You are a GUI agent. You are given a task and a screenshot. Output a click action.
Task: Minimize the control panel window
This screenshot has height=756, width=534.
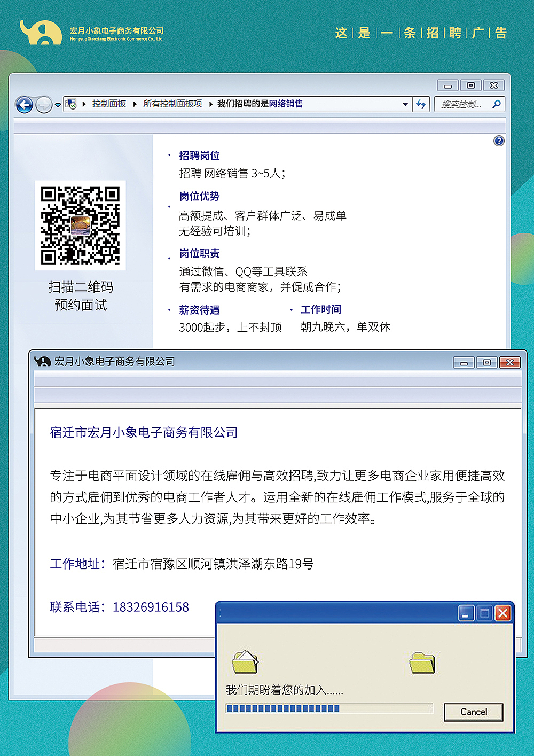click(447, 85)
